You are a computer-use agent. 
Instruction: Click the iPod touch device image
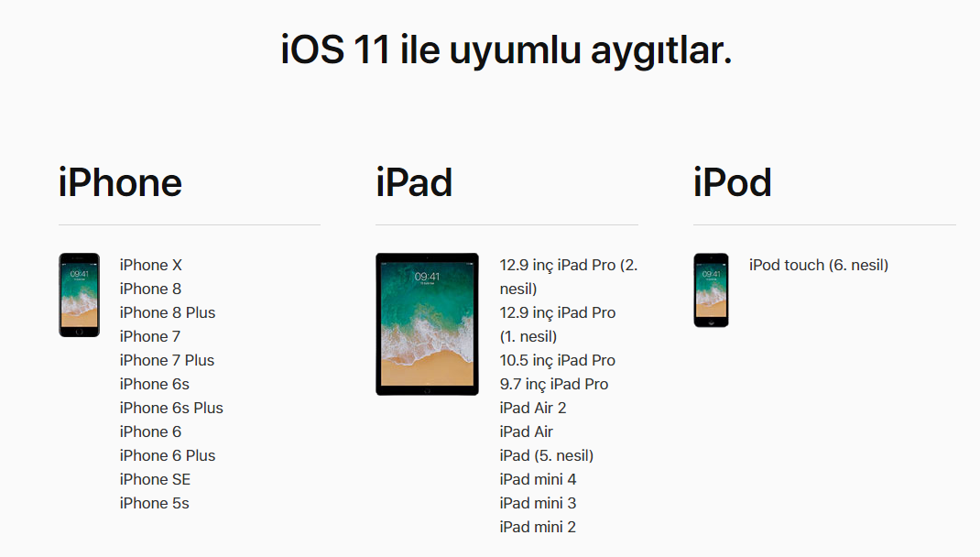pos(712,290)
